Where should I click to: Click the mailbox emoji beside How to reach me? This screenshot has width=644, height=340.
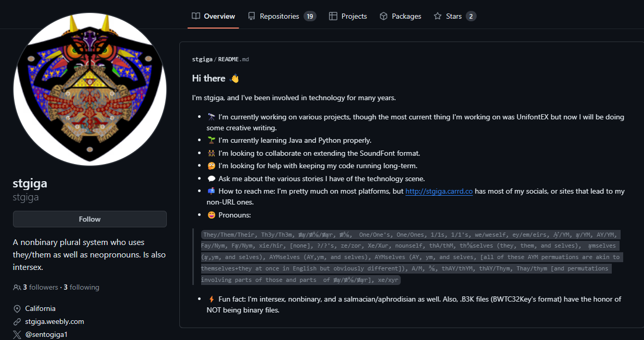pyautogui.click(x=211, y=191)
